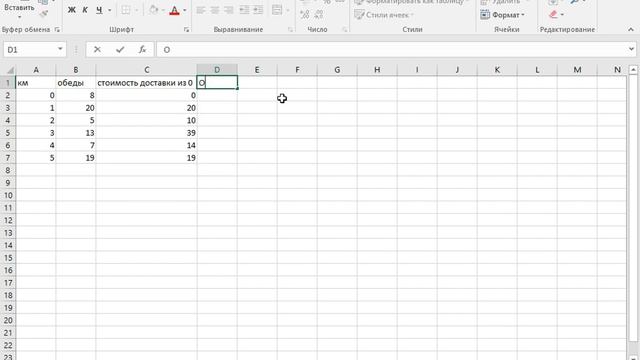640x360 pixels.
Task: Select column A header
Action: click(x=36, y=70)
